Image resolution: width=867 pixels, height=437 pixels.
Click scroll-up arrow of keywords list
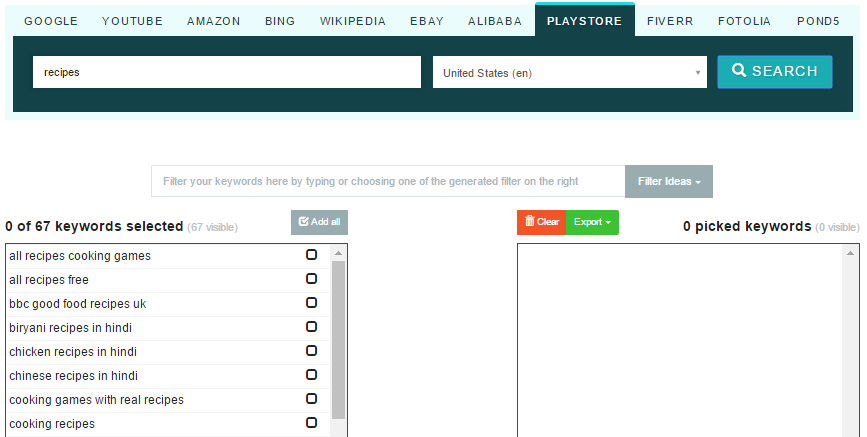click(x=338, y=253)
